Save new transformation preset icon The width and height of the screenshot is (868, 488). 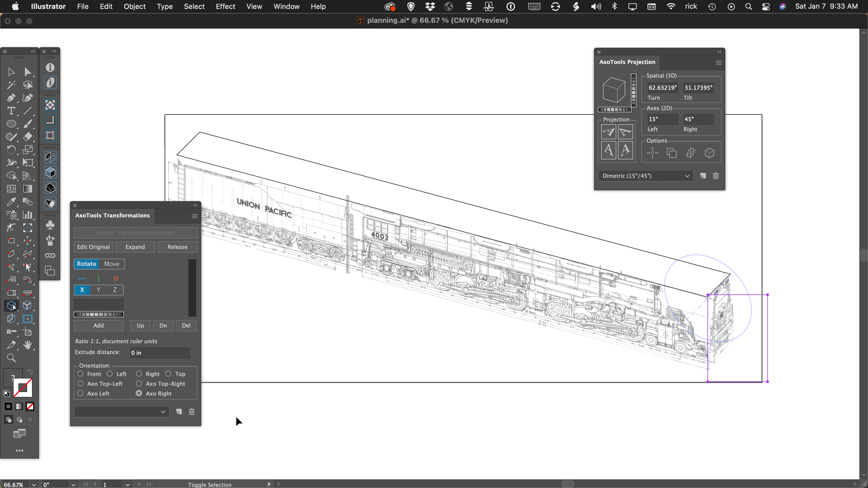(179, 412)
